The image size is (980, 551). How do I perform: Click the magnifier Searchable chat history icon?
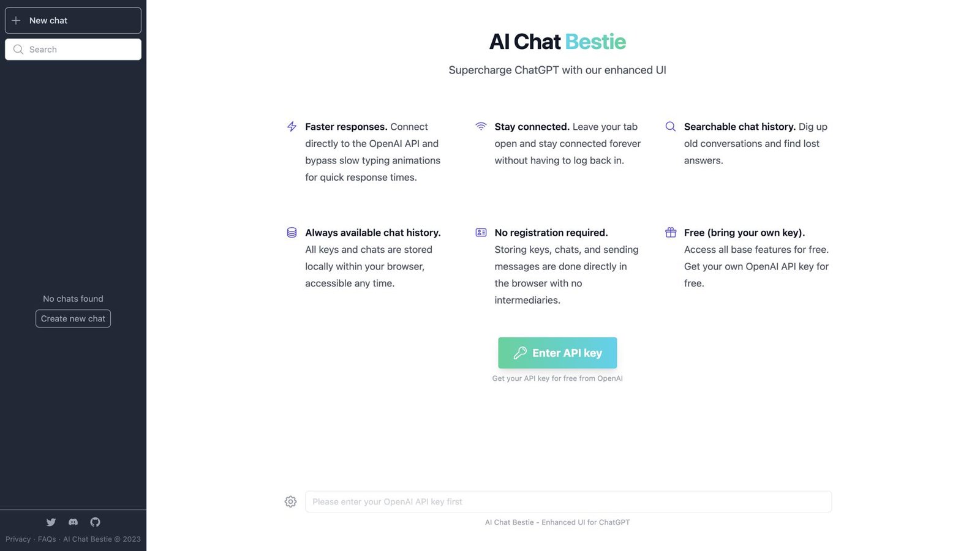671,127
